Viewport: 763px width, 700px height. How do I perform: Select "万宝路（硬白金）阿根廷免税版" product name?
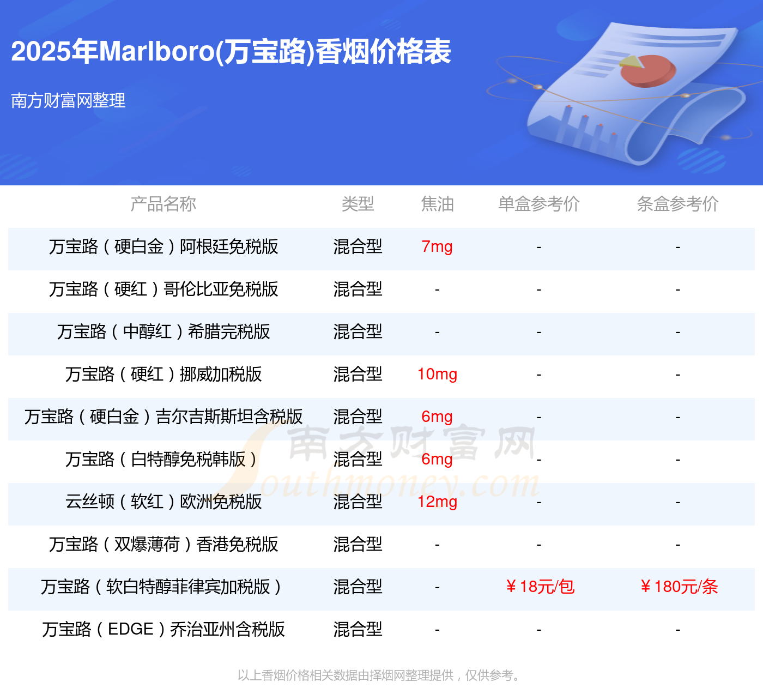pyautogui.click(x=163, y=246)
